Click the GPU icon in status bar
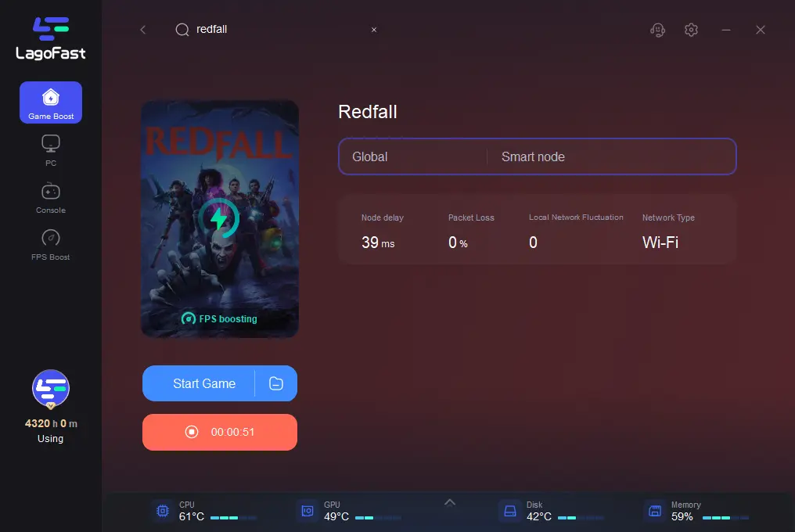The image size is (795, 532). (308, 511)
